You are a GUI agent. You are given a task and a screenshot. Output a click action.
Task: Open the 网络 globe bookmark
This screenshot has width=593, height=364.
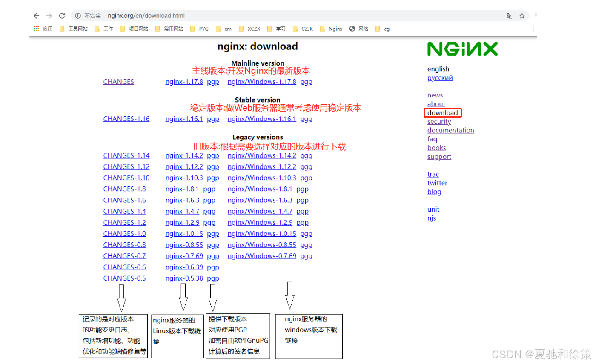click(359, 29)
